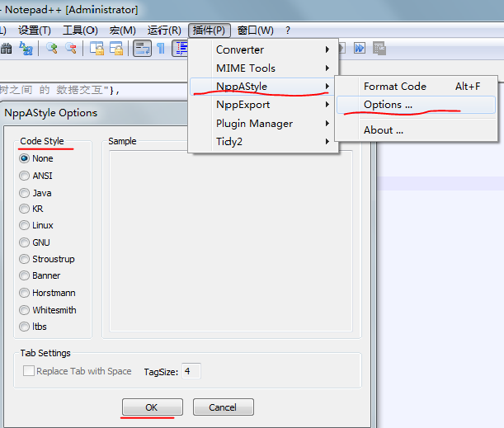Image resolution: width=504 pixels, height=428 pixels.
Task: Expand the Plugin Manager submenu
Action: pyautogui.click(x=263, y=124)
